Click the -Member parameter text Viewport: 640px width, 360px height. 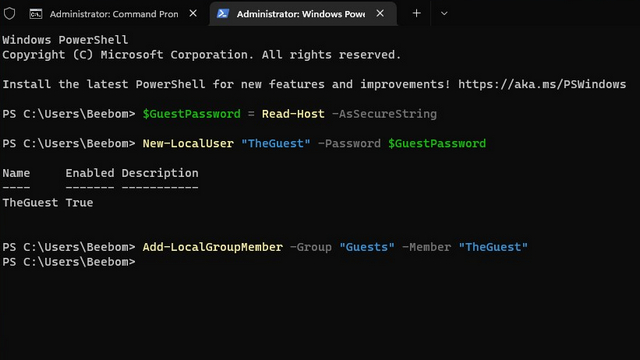[427, 247]
